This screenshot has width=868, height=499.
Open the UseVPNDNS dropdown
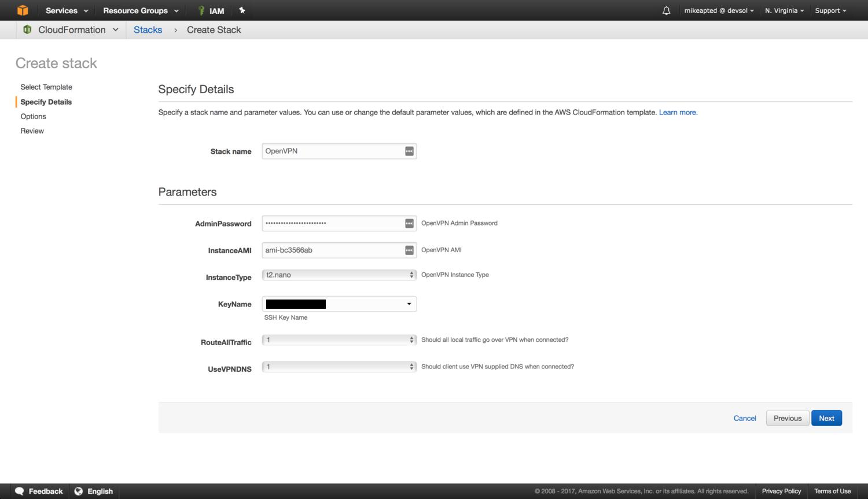pos(339,367)
